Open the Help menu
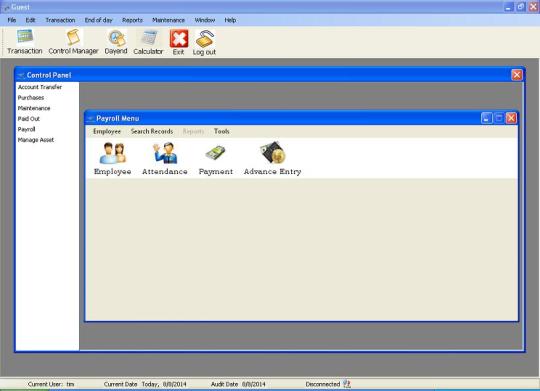Image resolution: width=540 pixels, height=391 pixels. point(230,20)
